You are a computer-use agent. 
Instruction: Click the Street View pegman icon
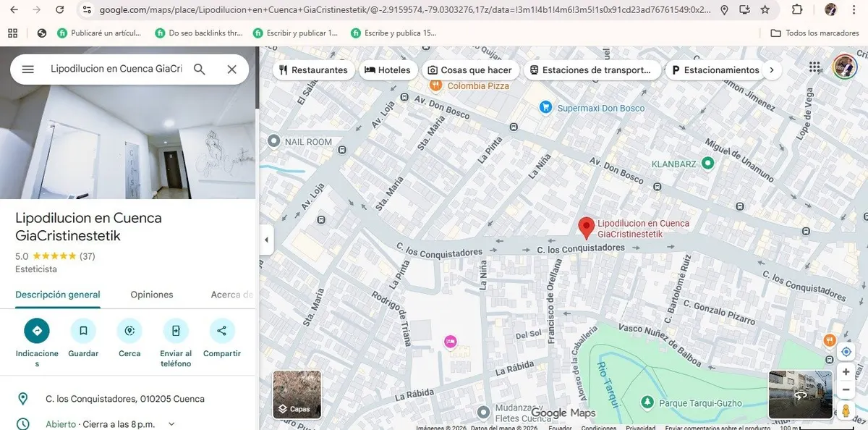pyautogui.click(x=846, y=411)
